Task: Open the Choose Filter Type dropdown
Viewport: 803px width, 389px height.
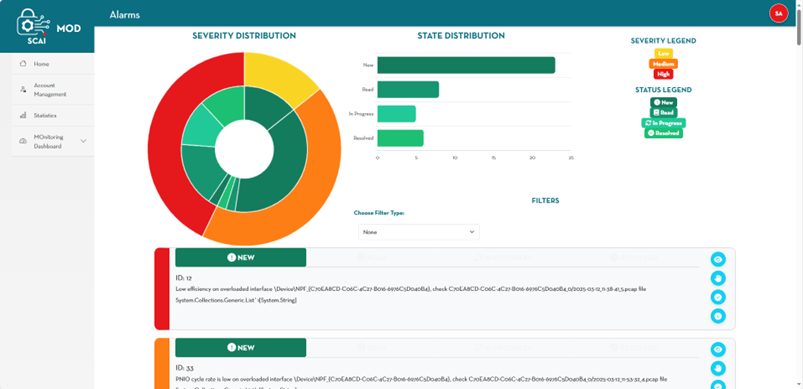Action: 419,232
